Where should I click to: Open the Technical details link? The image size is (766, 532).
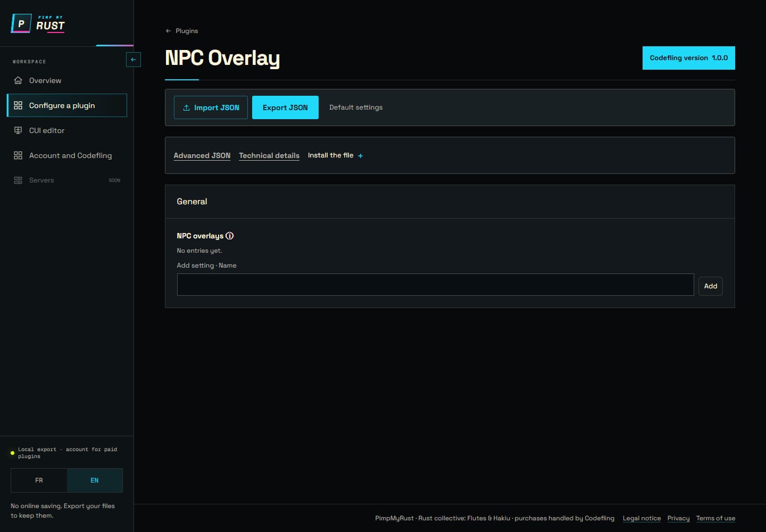269,155
